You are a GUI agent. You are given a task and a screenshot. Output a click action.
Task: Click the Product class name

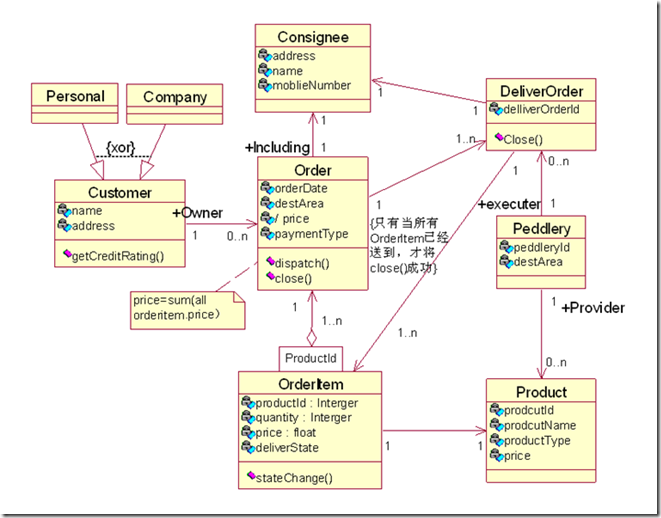(x=541, y=392)
